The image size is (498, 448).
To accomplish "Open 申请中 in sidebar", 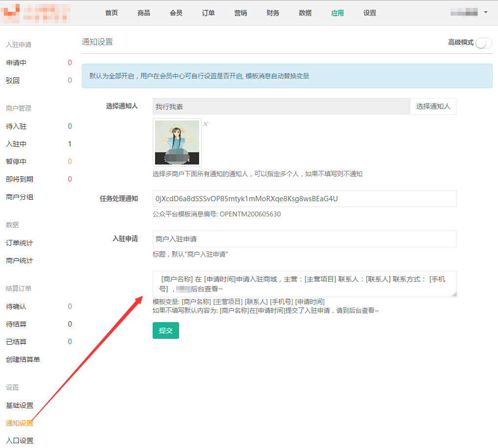I will pyautogui.click(x=16, y=63).
